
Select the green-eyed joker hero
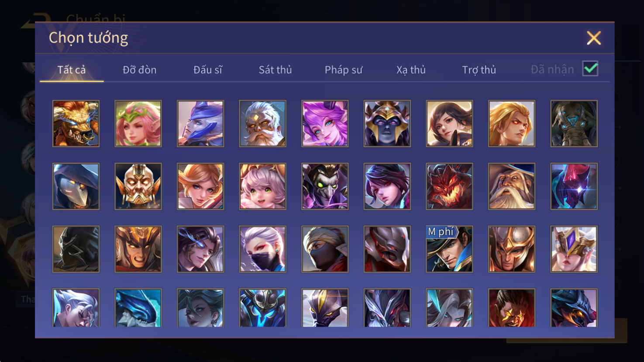click(325, 186)
